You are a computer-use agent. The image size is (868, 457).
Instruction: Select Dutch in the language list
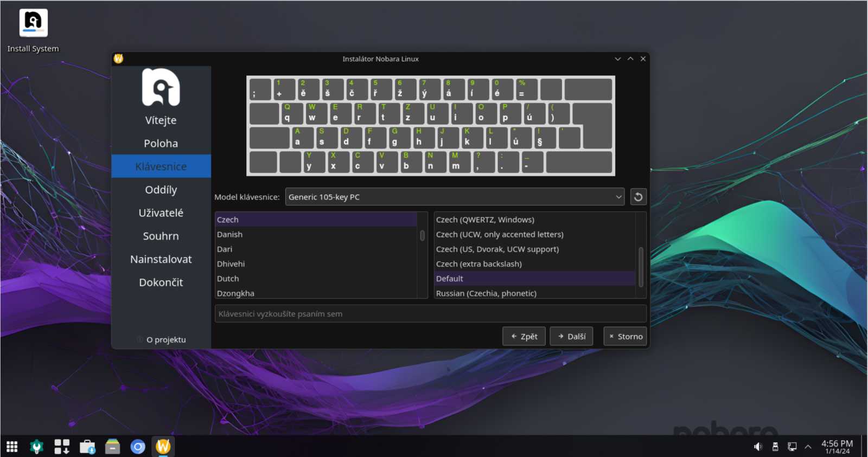pos(316,278)
